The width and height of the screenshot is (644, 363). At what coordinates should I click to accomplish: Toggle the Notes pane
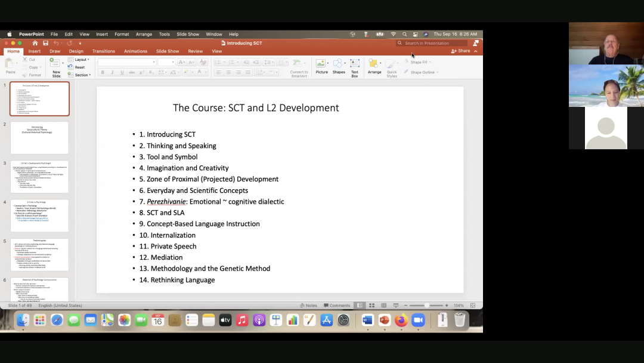[x=309, y=306]
